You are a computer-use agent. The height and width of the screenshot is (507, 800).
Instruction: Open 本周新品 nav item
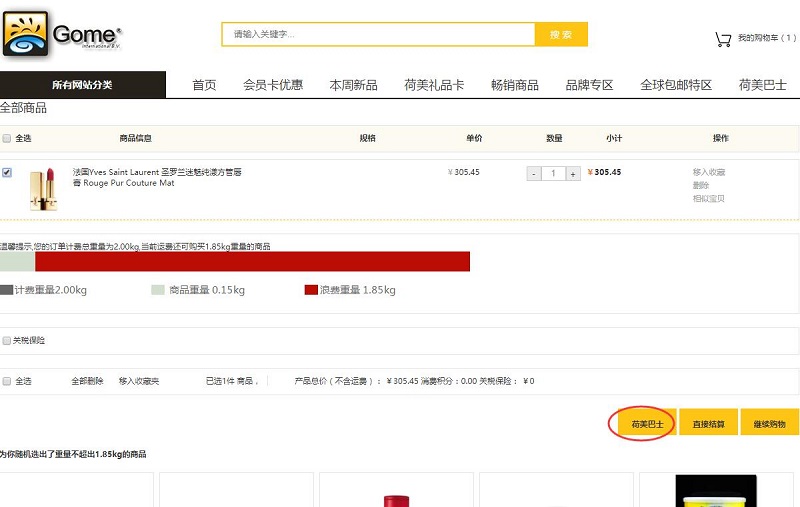354,85
